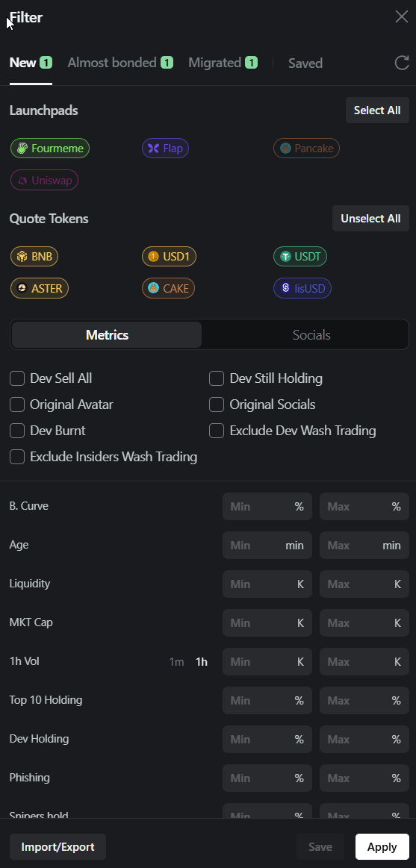Check the Dev Sell All checkbox
Screen dimensions: 416x868
(x=17, y=378)
